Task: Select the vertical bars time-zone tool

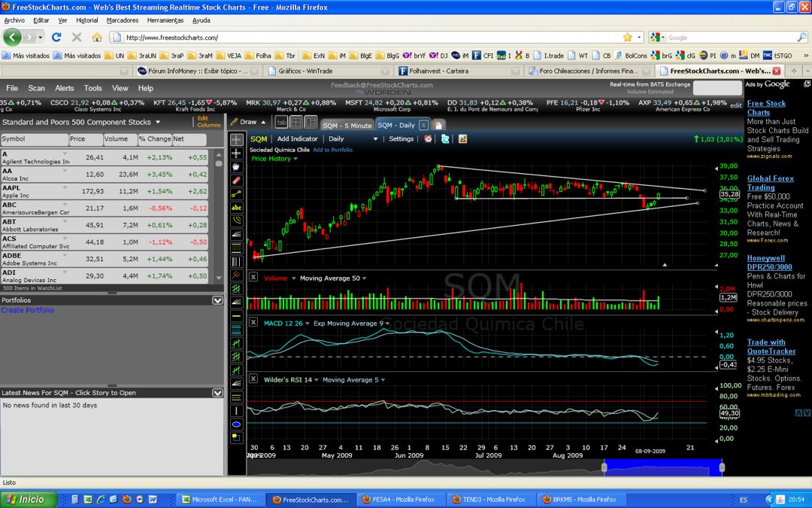Action: [236, 261]
